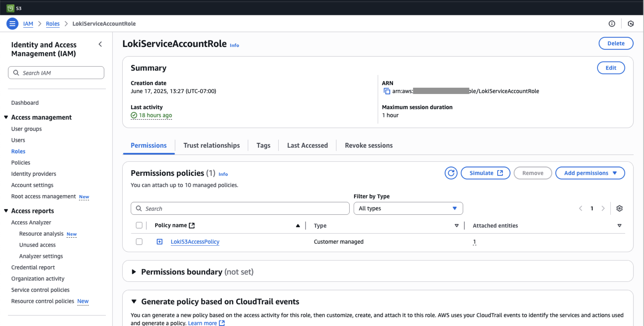Image resolution: width=644 pixels, height=326 pixels.
Task: Collapse the Access management nav group
Action: tap(6, 117)
